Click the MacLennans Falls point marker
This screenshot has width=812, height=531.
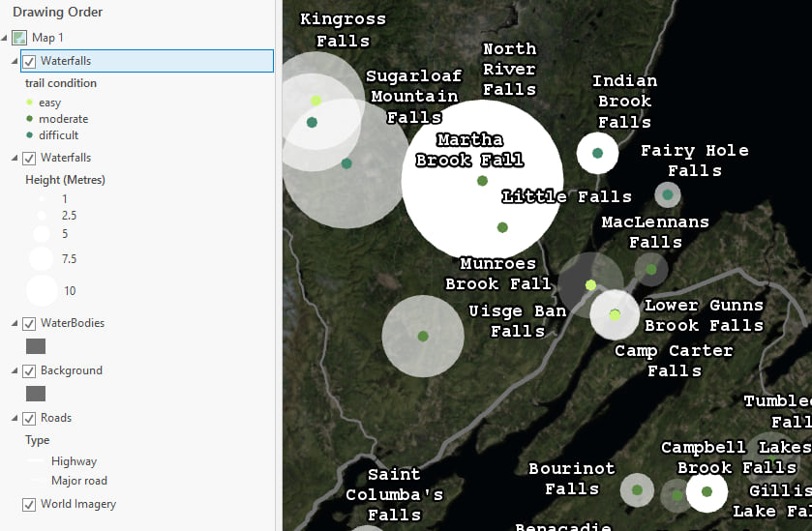(651, 270)
